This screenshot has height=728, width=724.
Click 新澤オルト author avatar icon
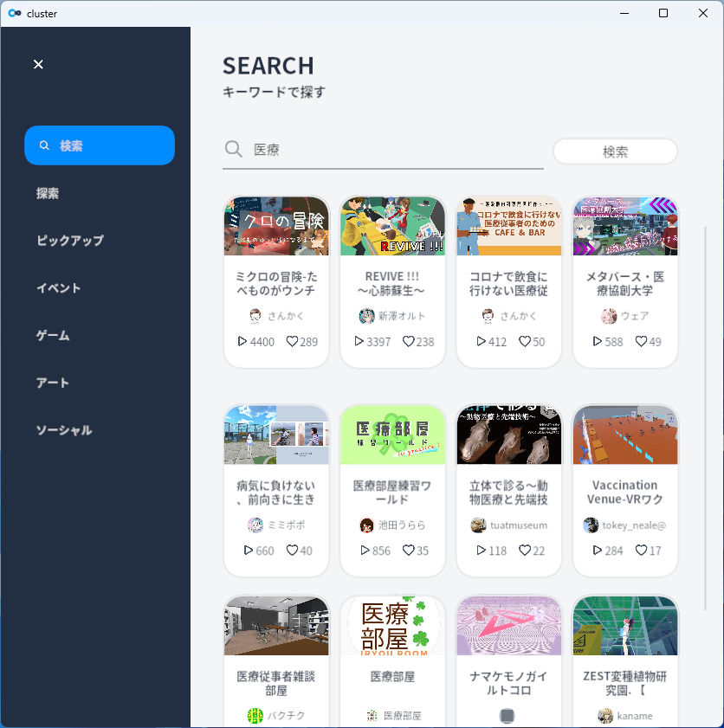click(x=366, y=316)
